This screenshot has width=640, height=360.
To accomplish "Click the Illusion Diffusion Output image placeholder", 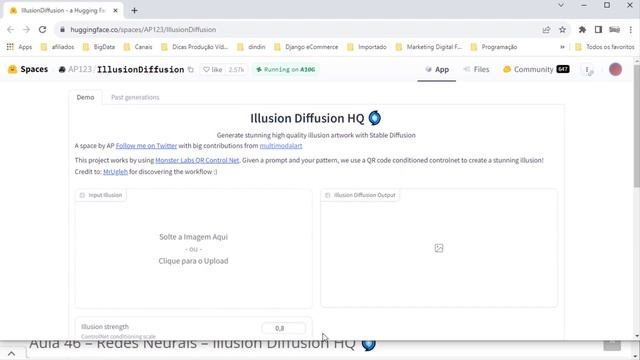I will 439,248.
